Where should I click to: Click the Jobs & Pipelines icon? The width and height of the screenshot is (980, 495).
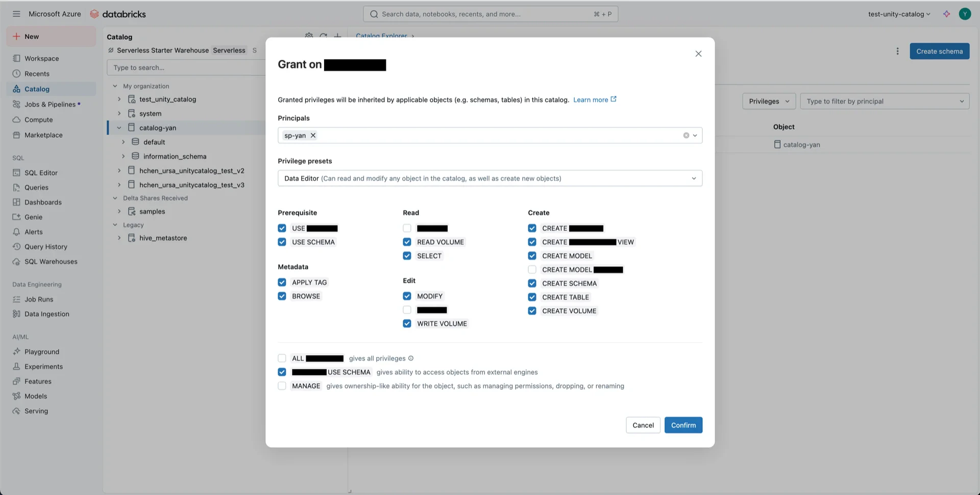(x=16, y=104)
